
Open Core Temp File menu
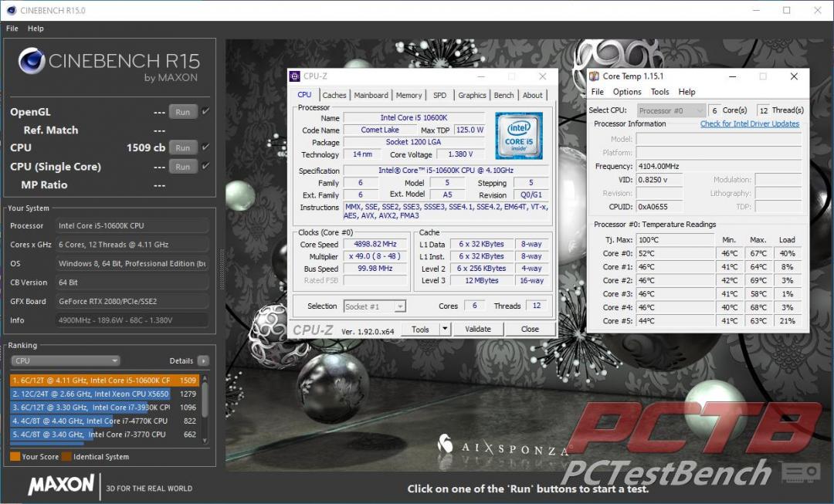coord(597,91)
